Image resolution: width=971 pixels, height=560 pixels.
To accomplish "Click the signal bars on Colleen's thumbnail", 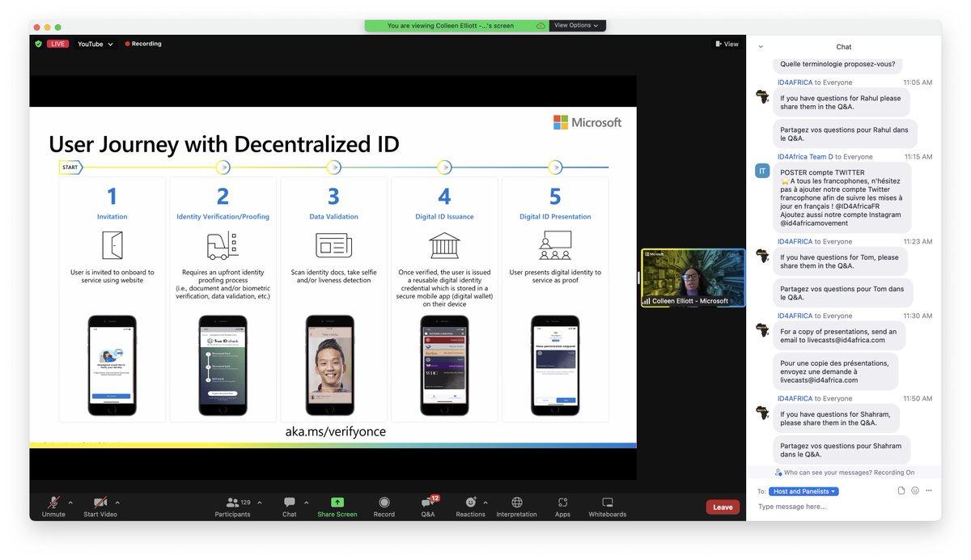I will pyautogui.click(x=647, y=301).
